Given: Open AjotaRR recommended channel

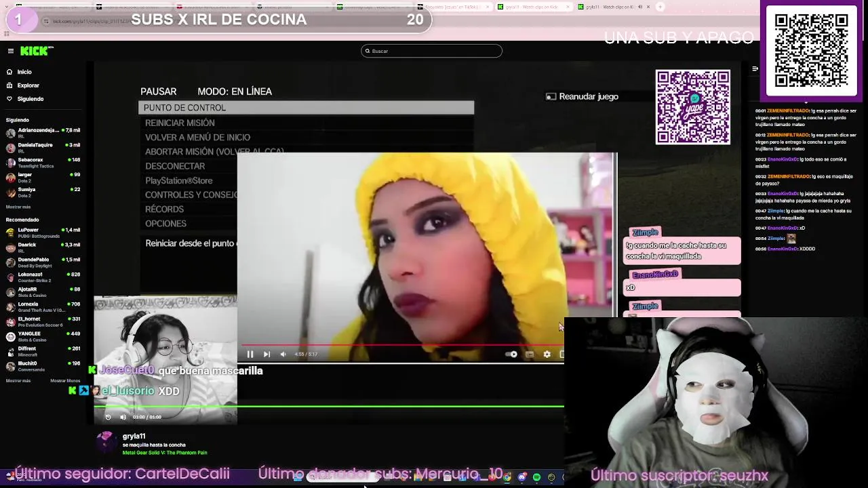Looking at the screenshot, I should click(43, 291).
